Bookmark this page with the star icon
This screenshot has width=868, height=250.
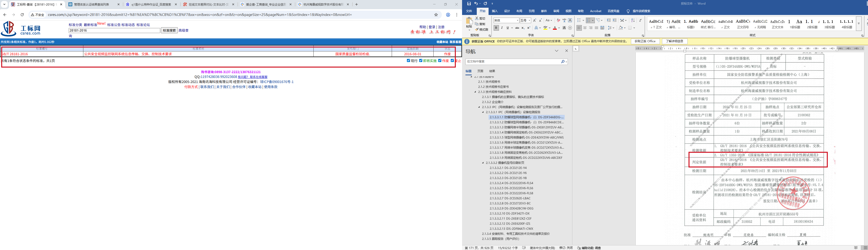tap(436, 15)
